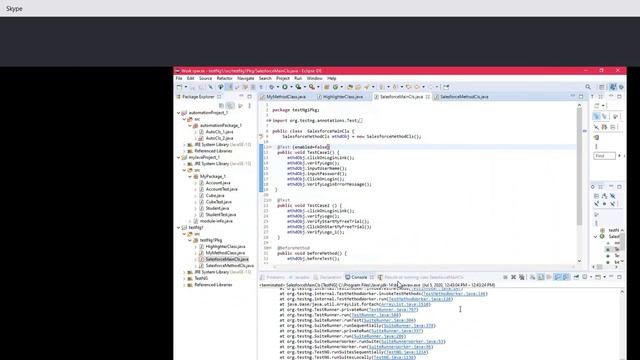Collapse automationPackage_1 package node

[x=190, y=125]
